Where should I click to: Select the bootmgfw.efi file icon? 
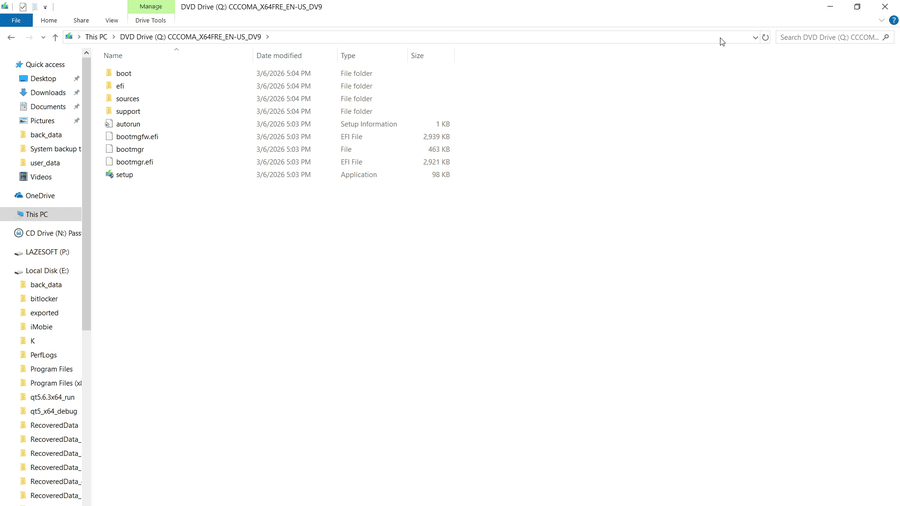109,136
